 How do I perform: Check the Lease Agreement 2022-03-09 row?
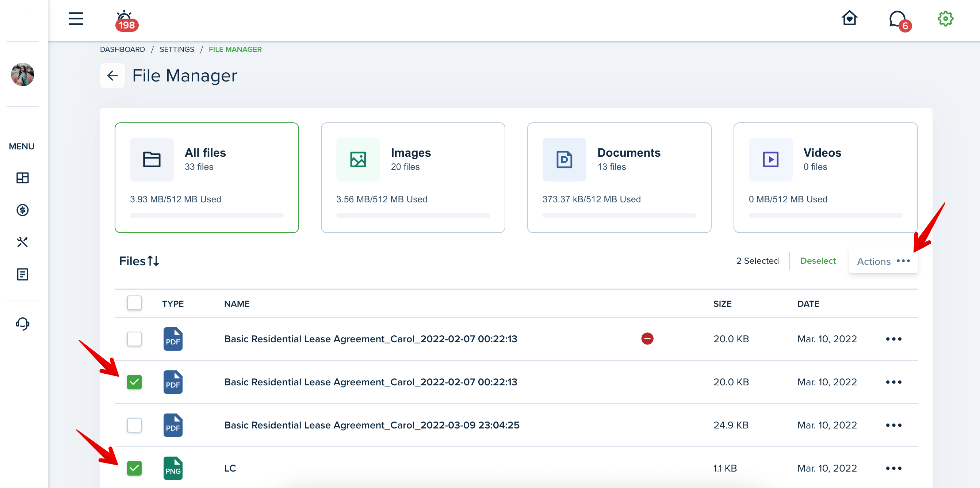click(x=134, y=425)
